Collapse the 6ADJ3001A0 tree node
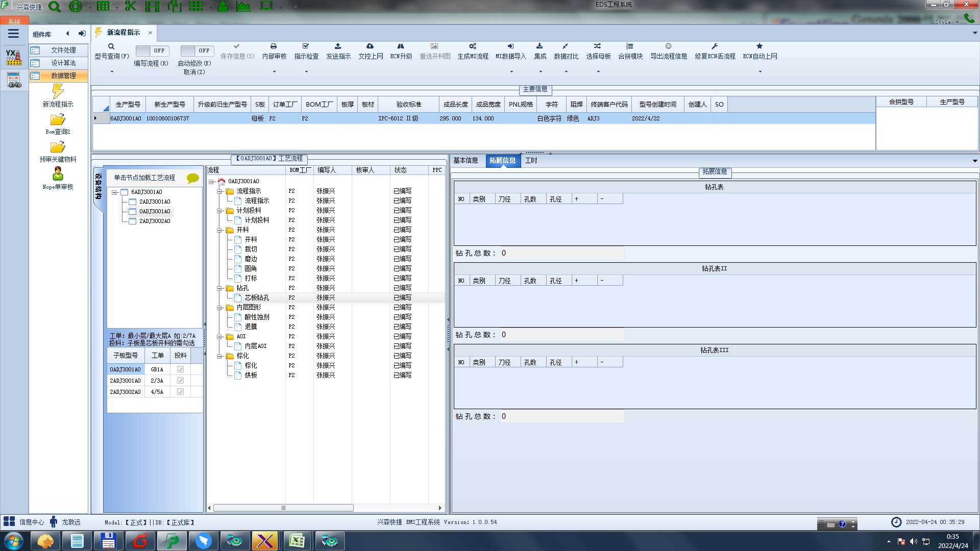 click(x=115, y=192)
